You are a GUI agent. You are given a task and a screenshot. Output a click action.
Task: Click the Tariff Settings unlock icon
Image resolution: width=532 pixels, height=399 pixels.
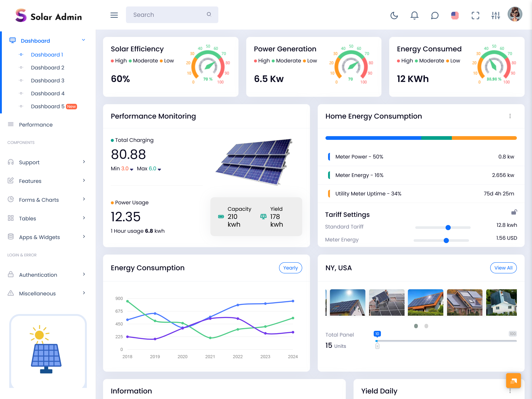[514, 212]
